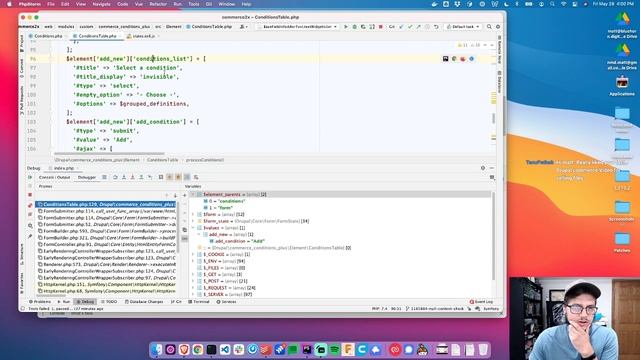Screen dimensions: 640x360
Task: Open the Navigate menu in the menu bar
Action: pos(101,4)
